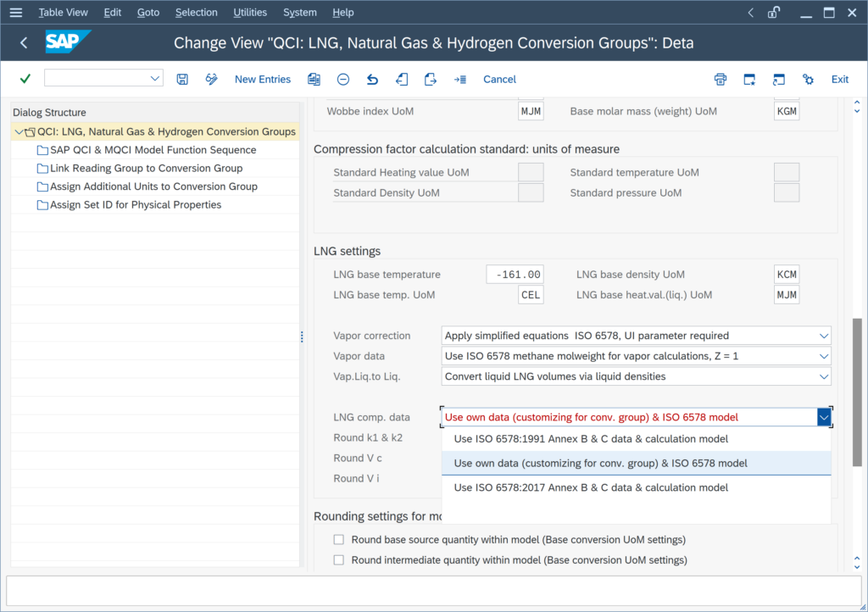The height and width of the screenshot is (612, 868).
Task: Click the Standard pressure UoM field
Action: pyautogui.click(x=787, y=193)
